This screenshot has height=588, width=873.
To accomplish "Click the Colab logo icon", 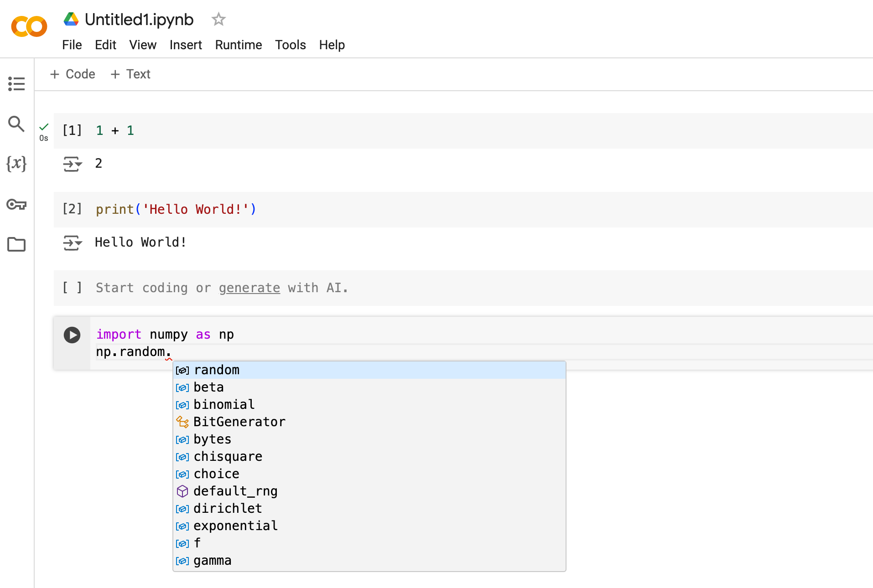I will click(x=29, y=26).
